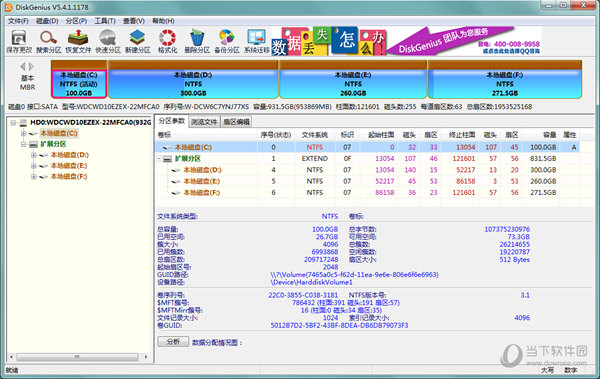Screen dimensions: 600x379
Task: Click the 文件系统 column header
Action: point(315,135)
